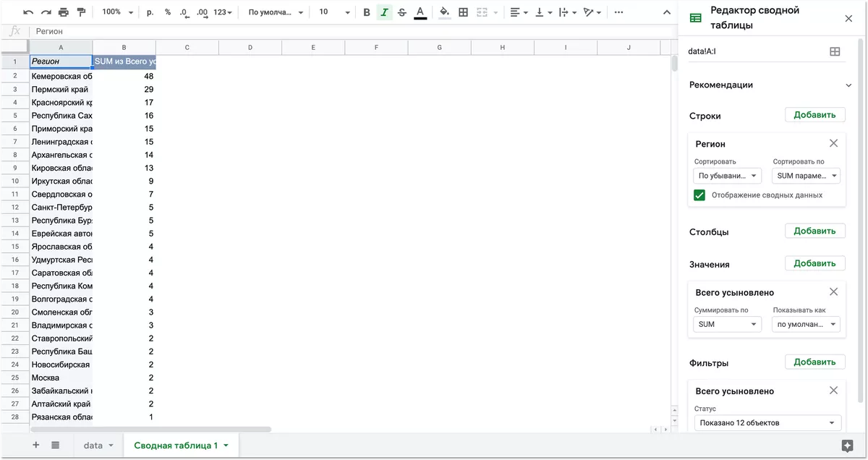Toggle strikethrough formatting

coord(402,12)
